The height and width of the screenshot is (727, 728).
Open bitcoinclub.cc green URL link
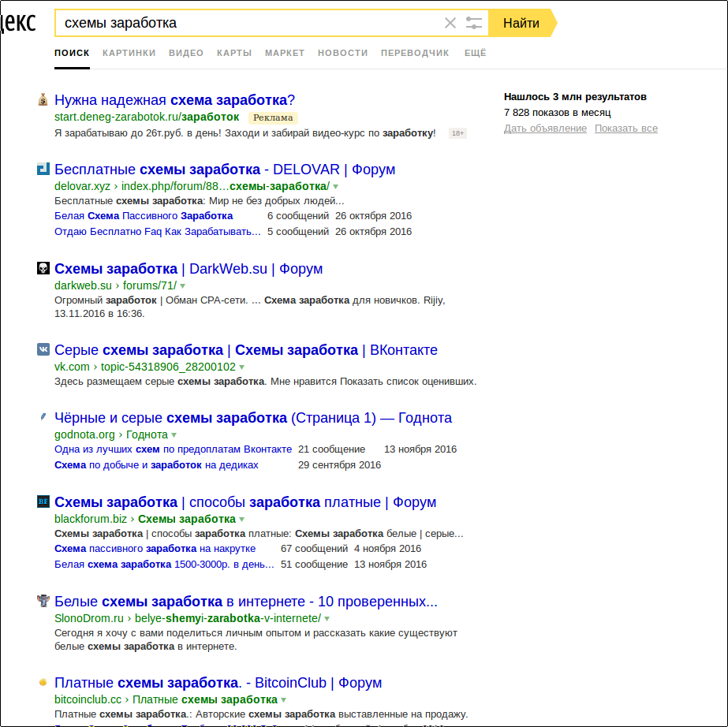click(x=166, y=699)
